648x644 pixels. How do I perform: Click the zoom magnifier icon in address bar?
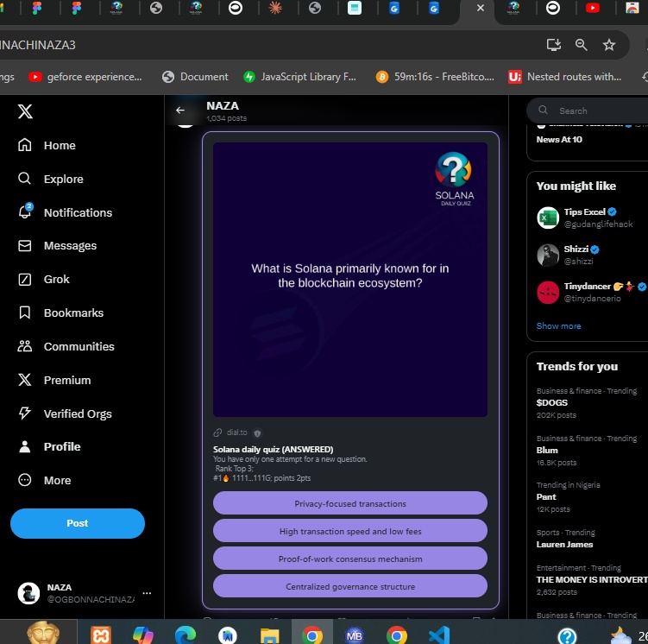pos(581,45)
